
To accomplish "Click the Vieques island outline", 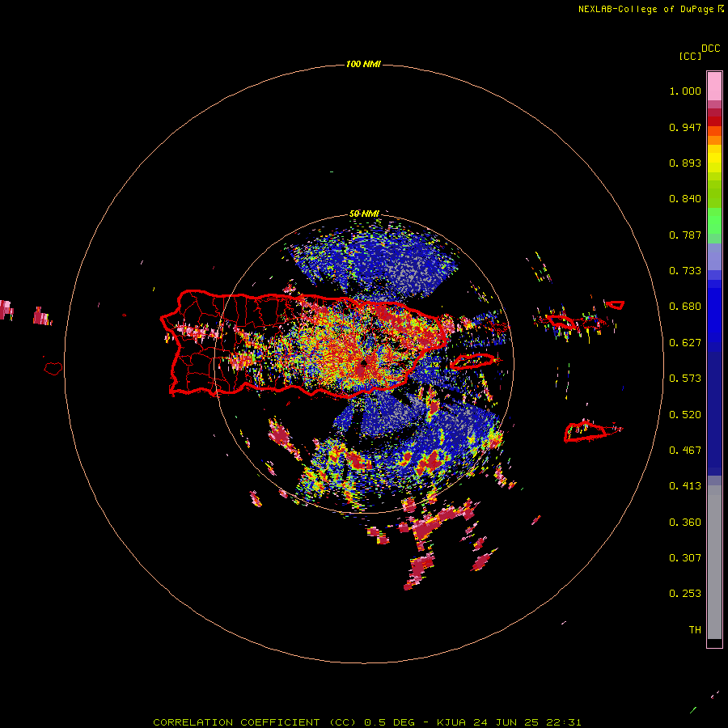I will click(473, 361).
